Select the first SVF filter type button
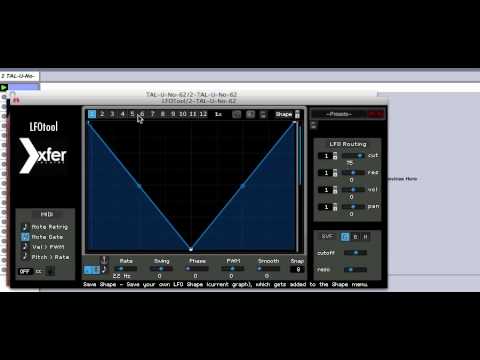The image size is (480, 360). 345,237
